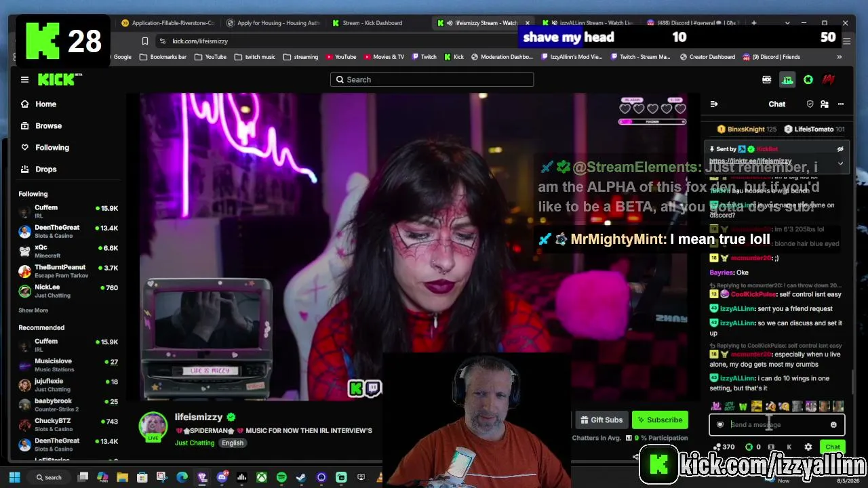The image size is (868, 488).
Task: Click the Gift Subs button
Action: 601,420
